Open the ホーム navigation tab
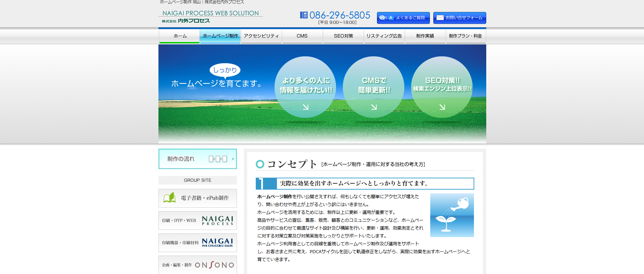Viewport: 644px width, 274px height. click(x=180, y=36)
